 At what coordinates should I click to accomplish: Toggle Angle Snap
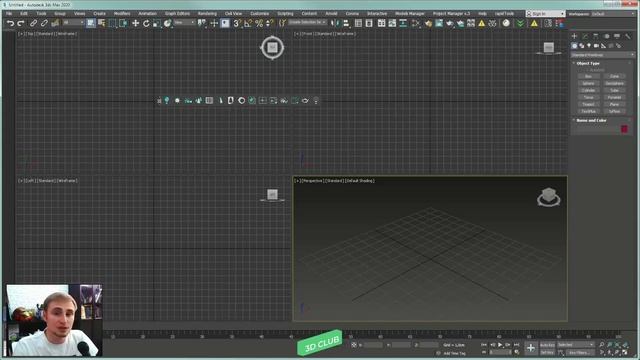[x=248, y=23]
